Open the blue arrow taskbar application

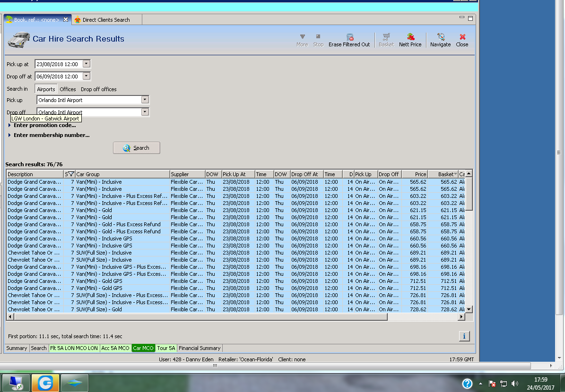75,383
